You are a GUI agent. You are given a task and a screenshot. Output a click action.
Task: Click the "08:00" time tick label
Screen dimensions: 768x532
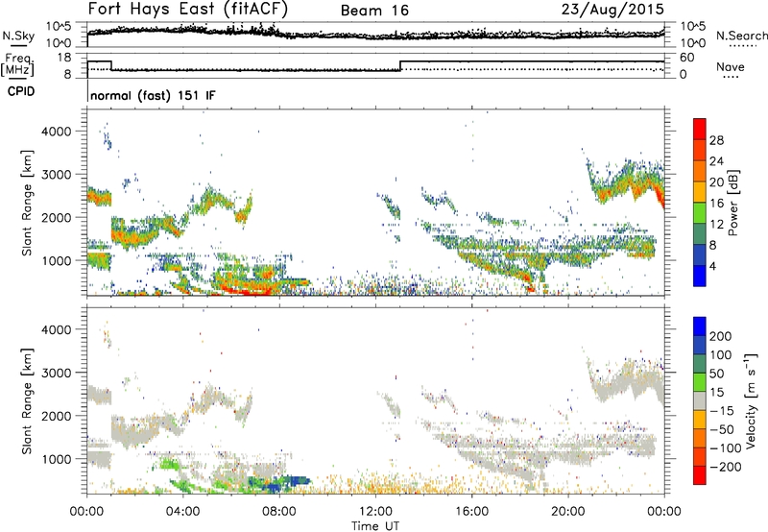(x=279, y=512)
